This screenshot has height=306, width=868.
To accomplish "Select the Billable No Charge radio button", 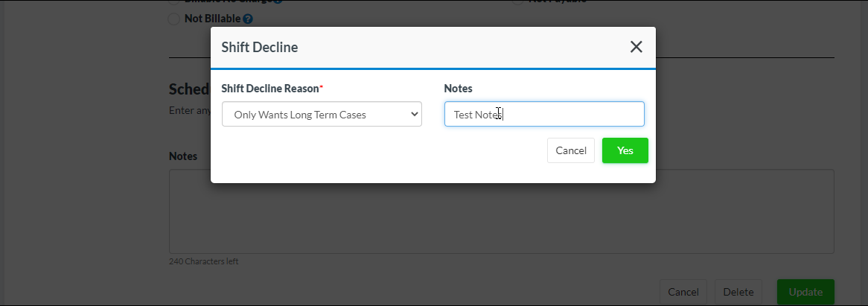I will 173,1.
